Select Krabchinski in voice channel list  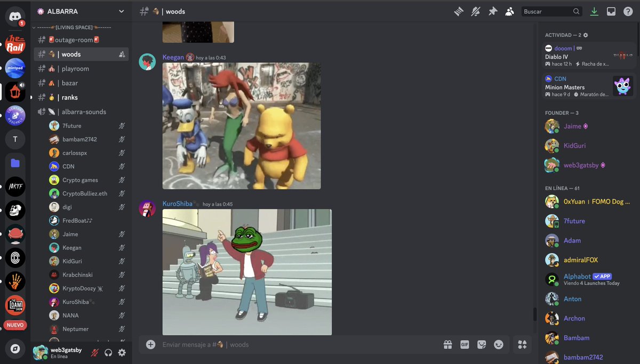(88, 274)
